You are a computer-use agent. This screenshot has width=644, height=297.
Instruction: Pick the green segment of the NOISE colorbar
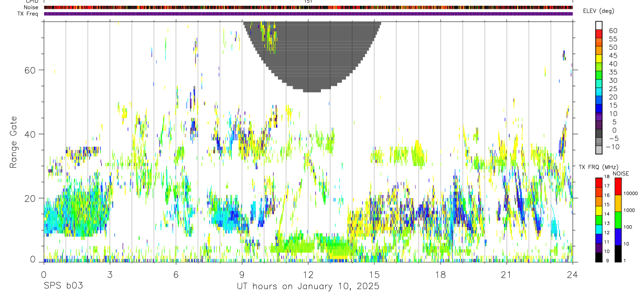[618, 220]
